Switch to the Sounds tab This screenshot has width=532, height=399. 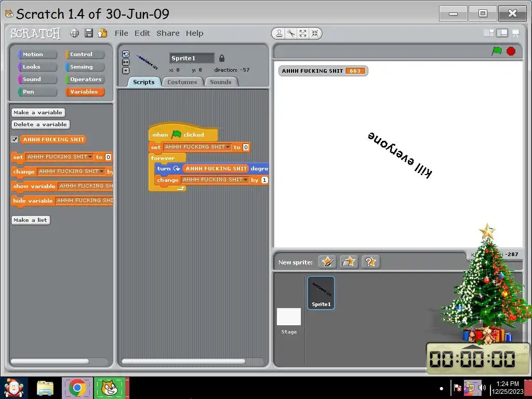[x=220, y=82]
